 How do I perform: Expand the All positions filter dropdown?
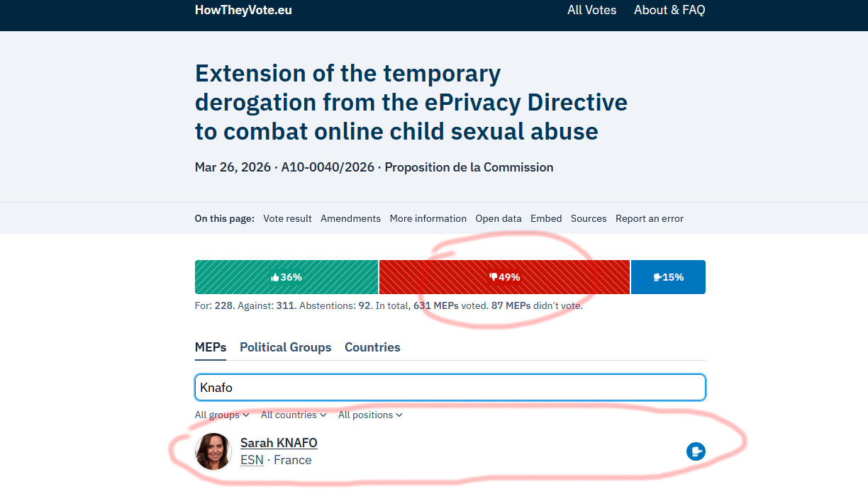pos(370,415)
